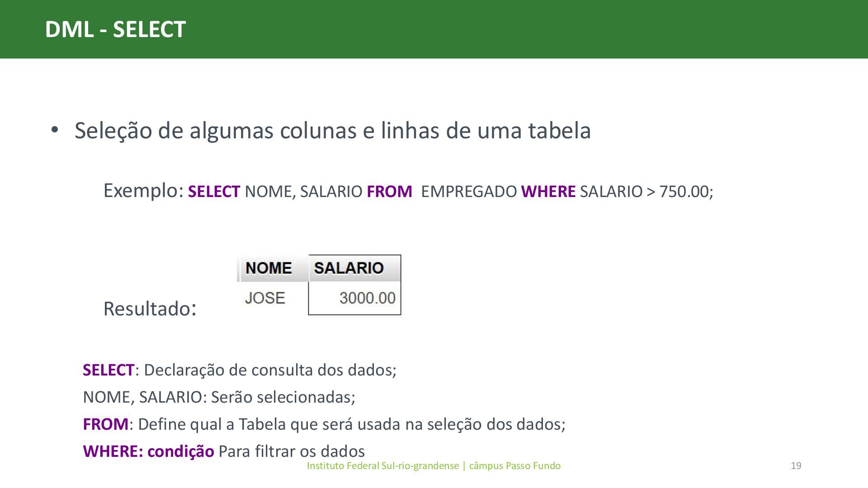Click the slide number 19

pyautogui.click(x=796, y=466)
